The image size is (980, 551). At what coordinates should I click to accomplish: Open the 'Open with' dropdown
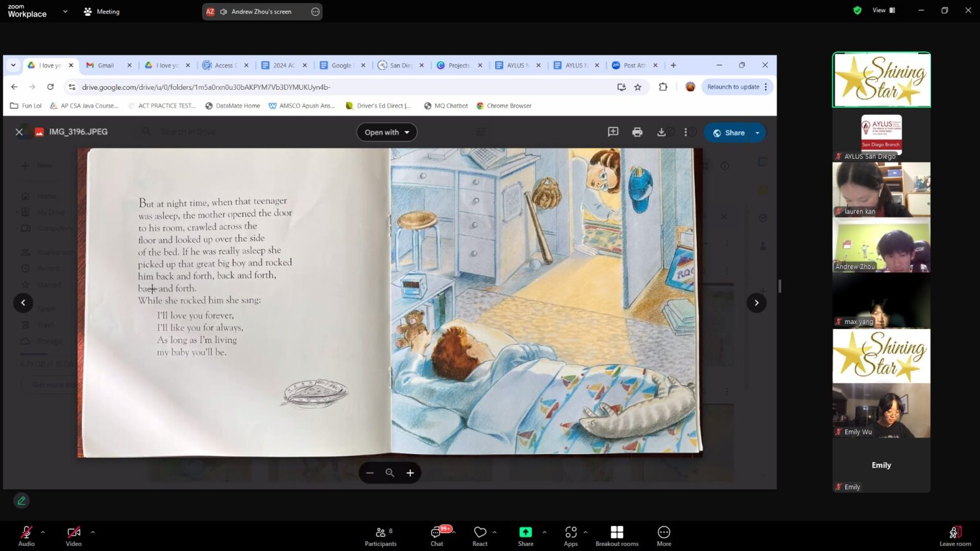tap(387, 133)
